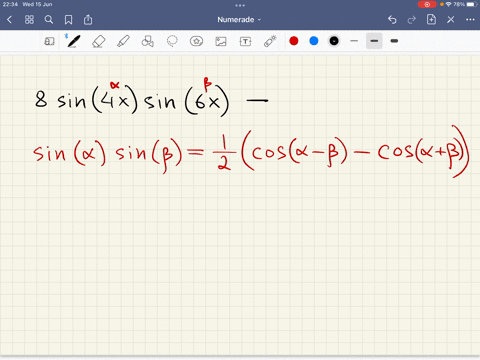Viewport: 480px width, 360px height.
Task: Select the Pen tool
Action: (x=73, y=41)
